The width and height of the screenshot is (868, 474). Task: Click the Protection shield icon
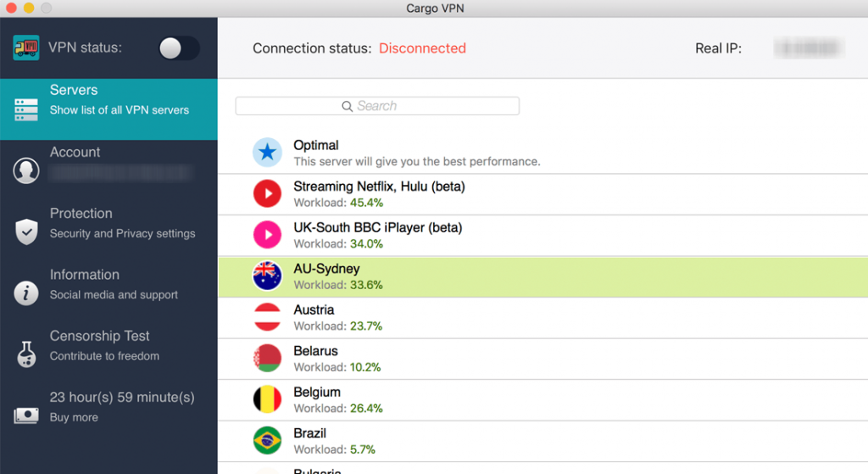coord(26,231)
